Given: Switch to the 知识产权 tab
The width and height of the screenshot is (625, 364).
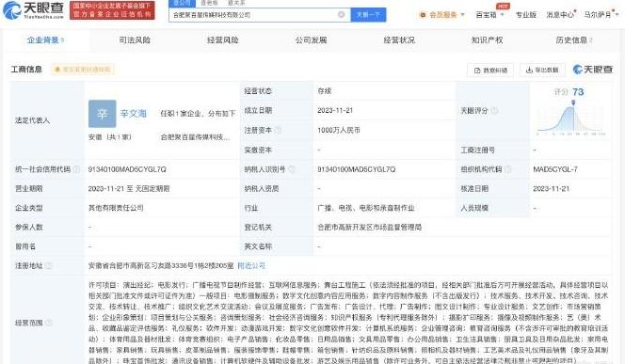Looking at the screenshot, I should (487, 40).
